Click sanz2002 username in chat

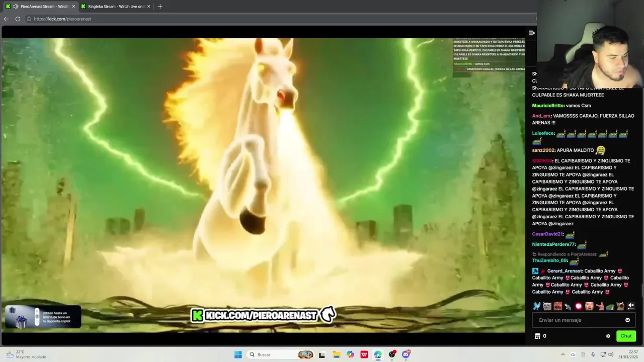pyautogui.click(x=543, y=150)
